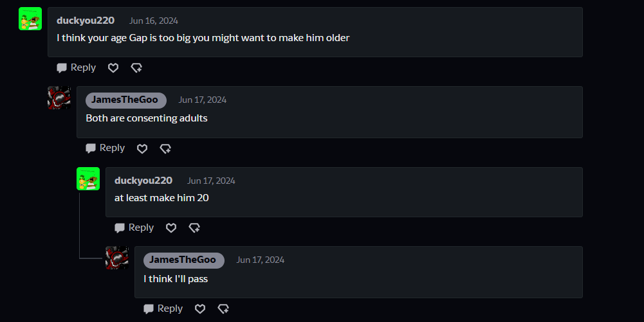
Task: Reply to 'I think I'll pass' comment
Action: coord(163,309)
